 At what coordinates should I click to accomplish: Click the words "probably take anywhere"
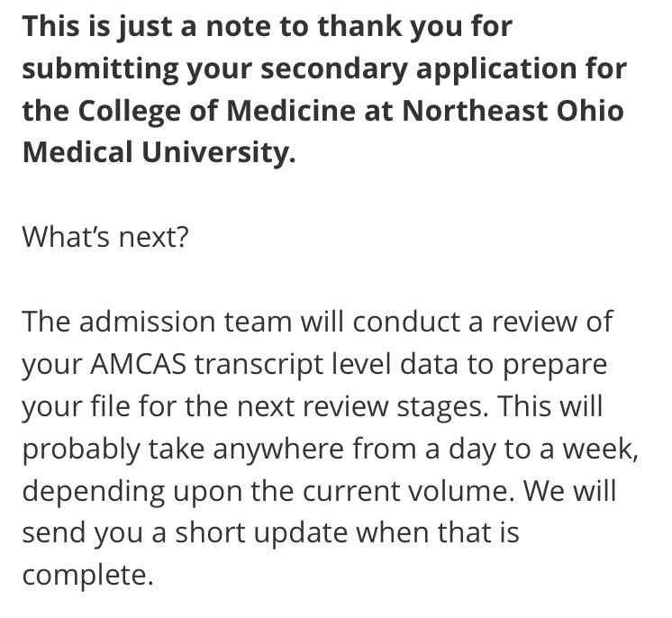[183, 450]
